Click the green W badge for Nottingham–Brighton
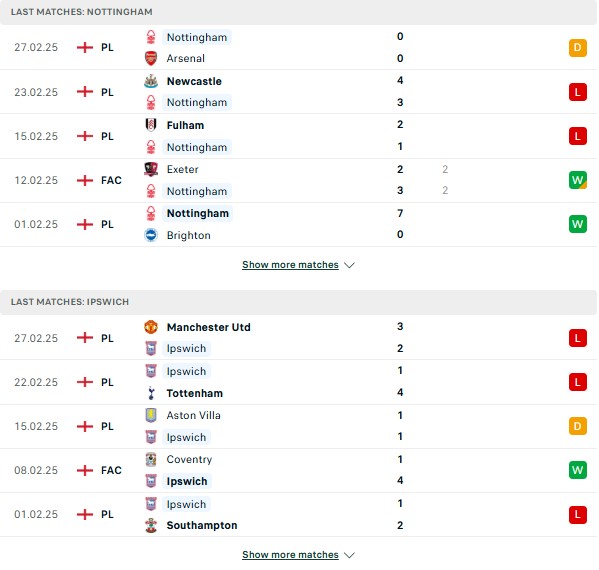This screenshot has width=599, height=570. click(x=578, y=224)
